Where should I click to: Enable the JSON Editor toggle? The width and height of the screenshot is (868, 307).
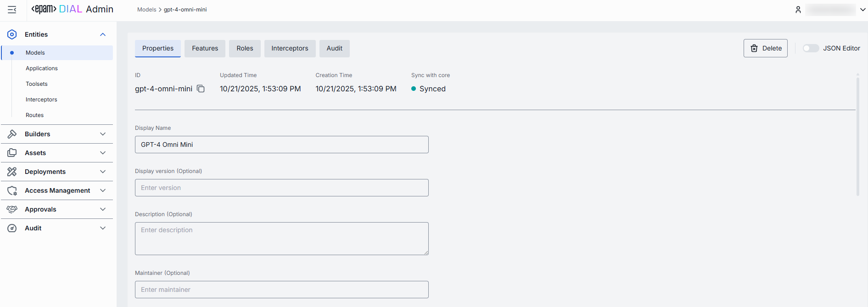811,48
